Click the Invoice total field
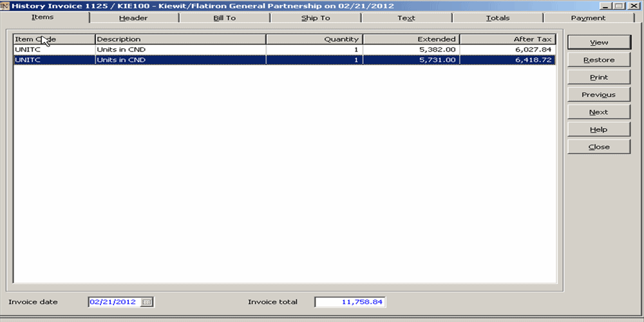The height and width of the screenshot is (322, 644). tap(350, 302)
